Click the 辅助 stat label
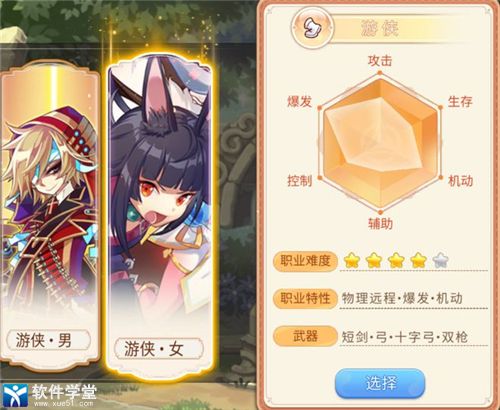The height and width of the screenshot is (410, 500). (380, 224)
